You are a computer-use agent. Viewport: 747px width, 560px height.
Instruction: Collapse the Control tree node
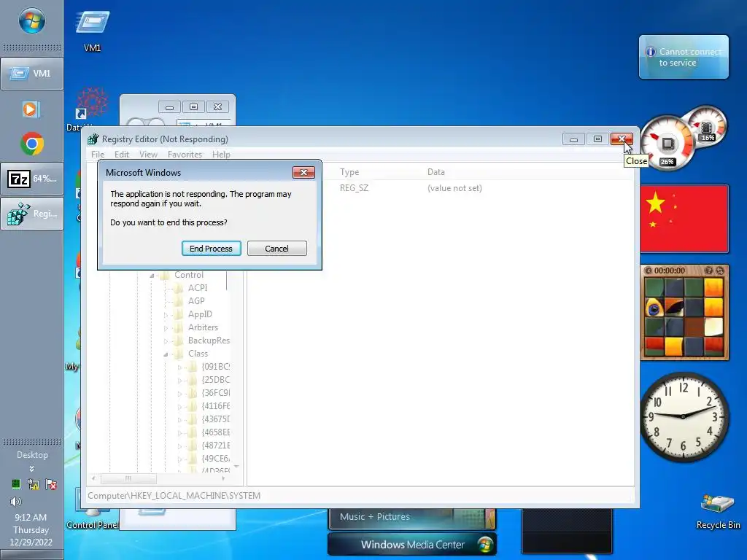click(152, 275)
